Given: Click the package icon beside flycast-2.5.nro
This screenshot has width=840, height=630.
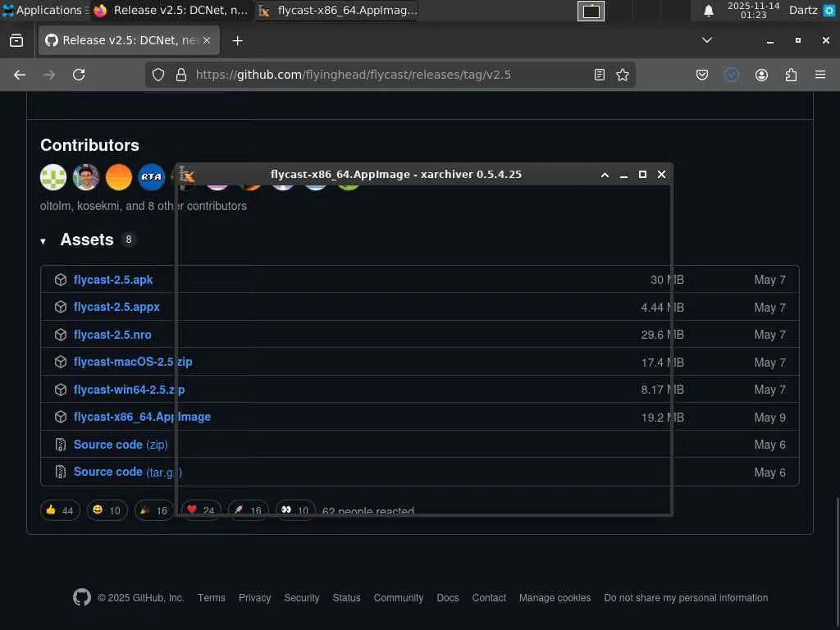Looking at the screenshot, I should pos(61,335).
